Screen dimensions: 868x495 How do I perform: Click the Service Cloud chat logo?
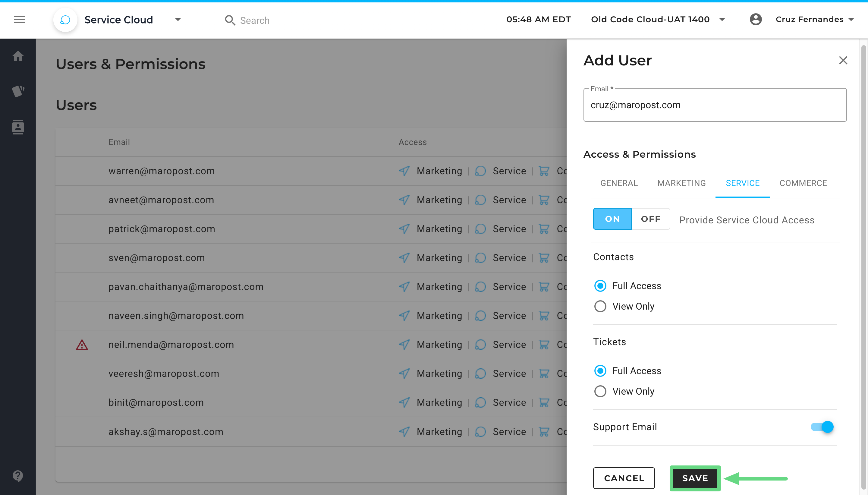(x=65, y=20)
